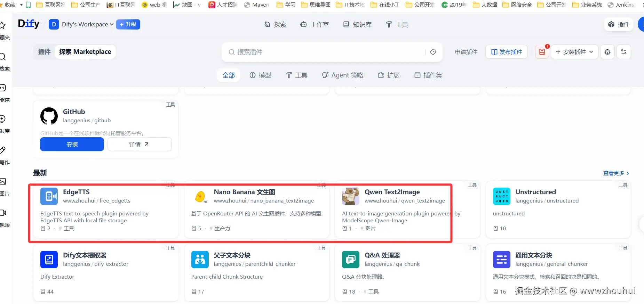Open the Unstructured card title

[x=535, y=192]
